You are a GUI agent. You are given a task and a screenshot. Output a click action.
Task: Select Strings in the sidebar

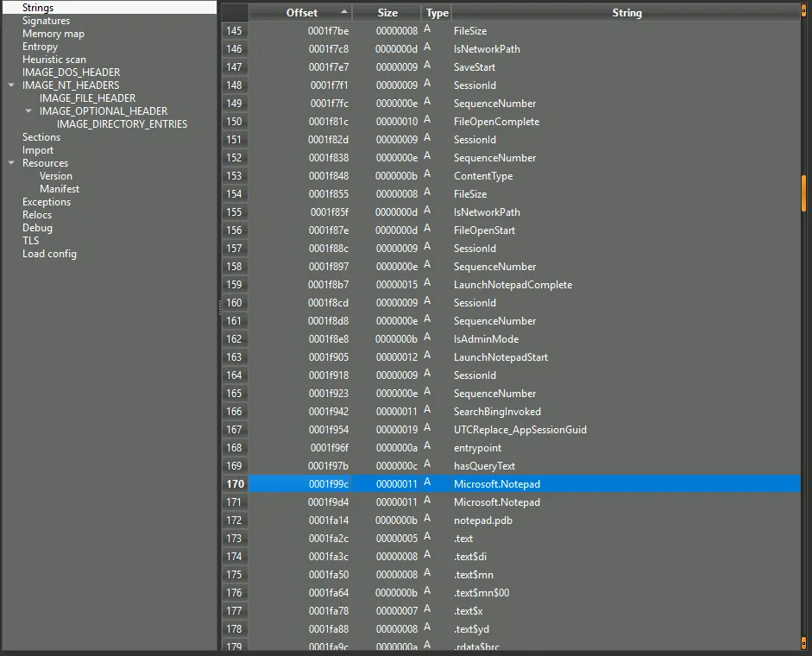(x=38, y=7)
